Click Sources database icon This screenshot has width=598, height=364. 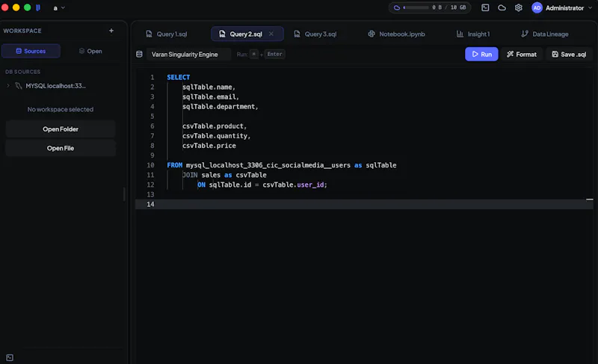coord(19,51)
